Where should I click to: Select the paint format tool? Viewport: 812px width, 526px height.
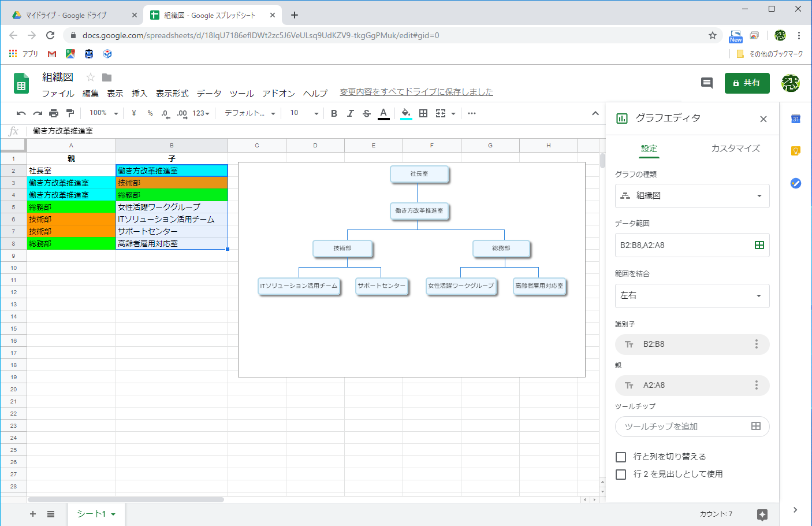pos(69,113)
